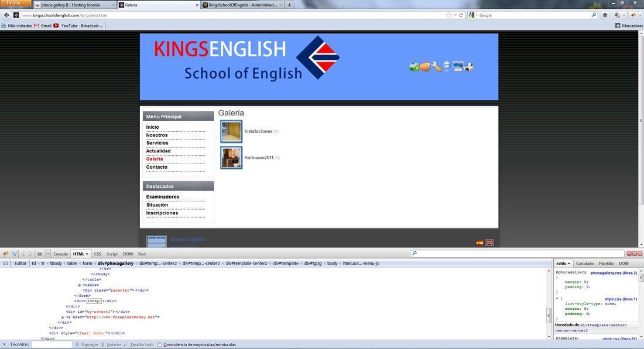
Task: Open the Instalaciones gallery category
Action: click(x=258, y=131)
